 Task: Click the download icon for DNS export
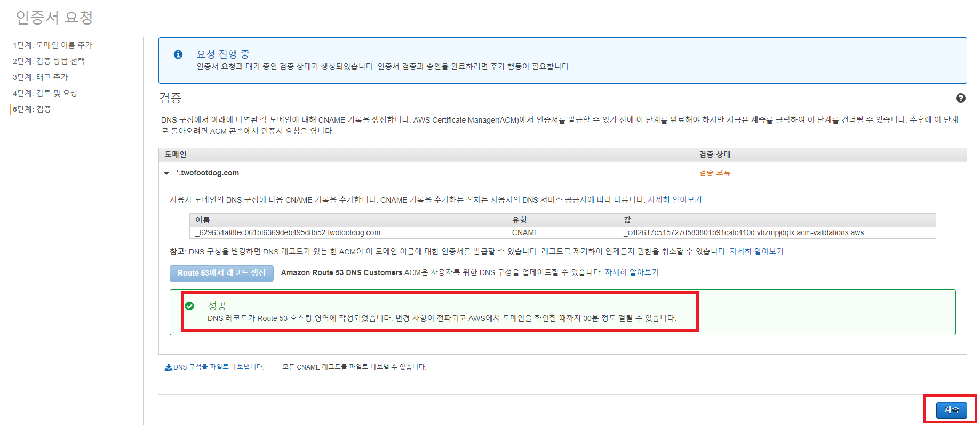coord(168,367)
